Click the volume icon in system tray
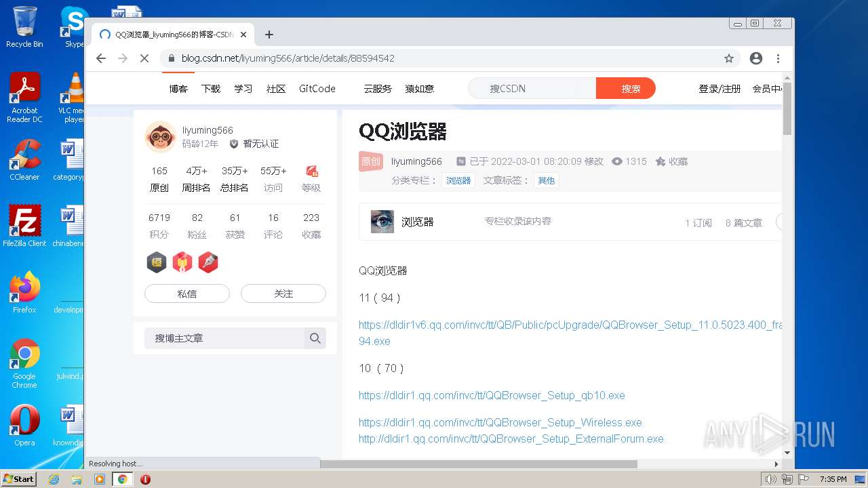Viewport: 868px width, 488px height. click(771, 479)
